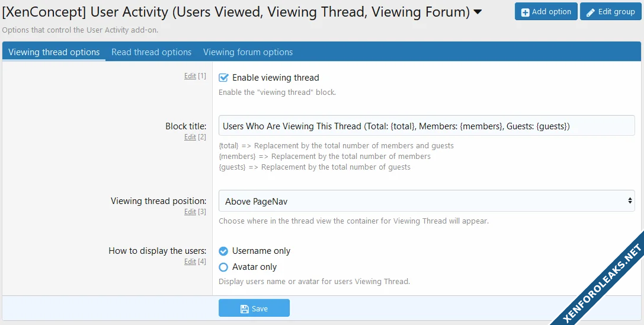Screen dimensions: 644x325
Task: Open the Read thread options tab
Action: 151,52
